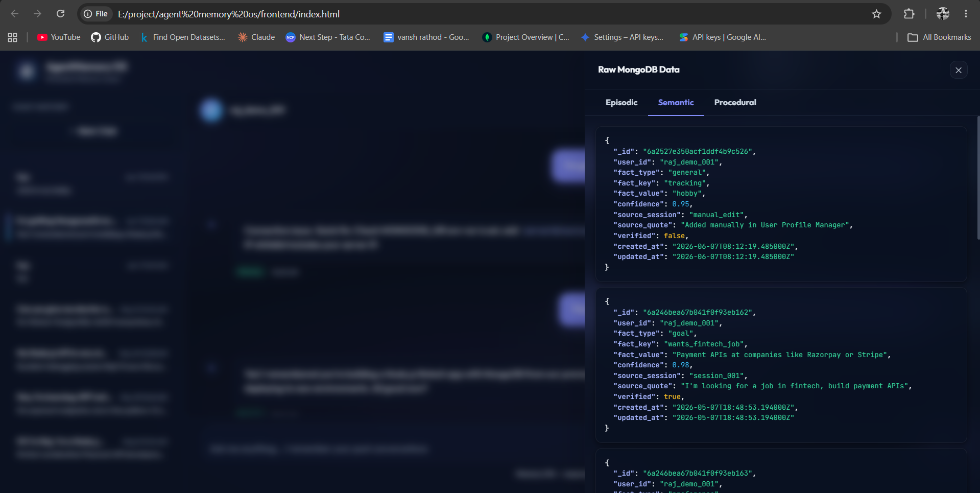Image resolution: width=980 pixels, height=493 pixels.
Task: Click the verified value true
Action: 672,397
